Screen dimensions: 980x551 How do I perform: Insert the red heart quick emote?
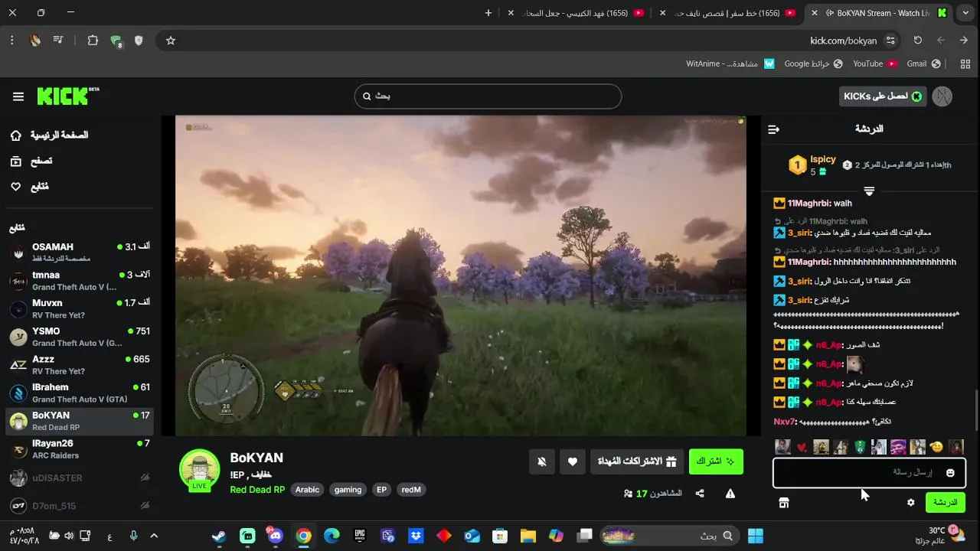click(x=802, y=447)
